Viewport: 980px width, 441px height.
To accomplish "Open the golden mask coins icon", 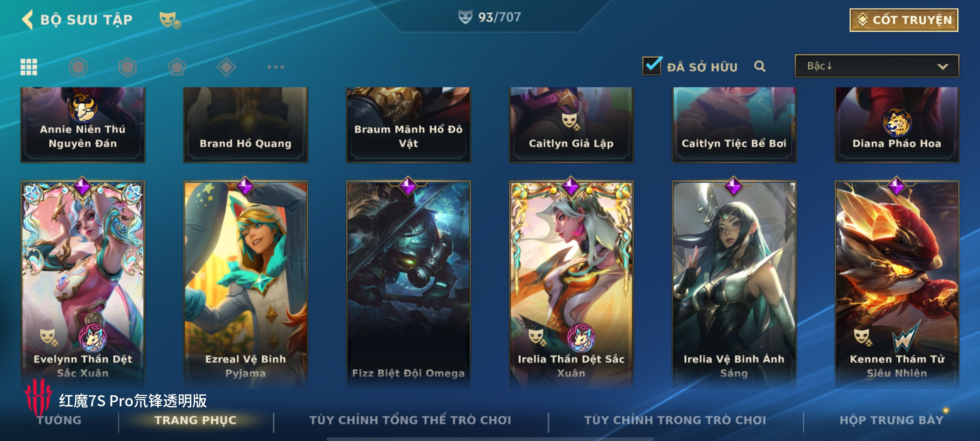I will click(170, 20).
